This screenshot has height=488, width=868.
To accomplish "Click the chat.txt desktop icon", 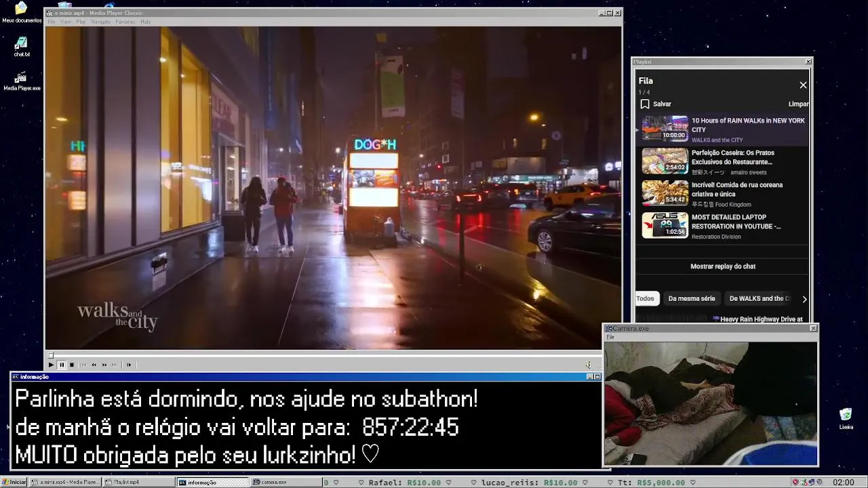I will click(x=22, y=47).
